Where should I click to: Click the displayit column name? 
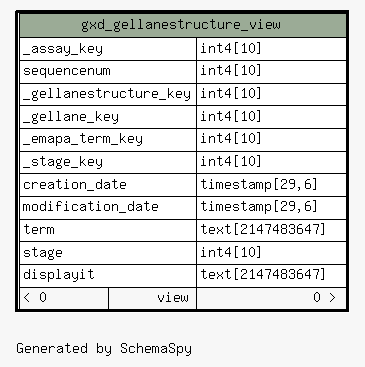tap(59, 275)
